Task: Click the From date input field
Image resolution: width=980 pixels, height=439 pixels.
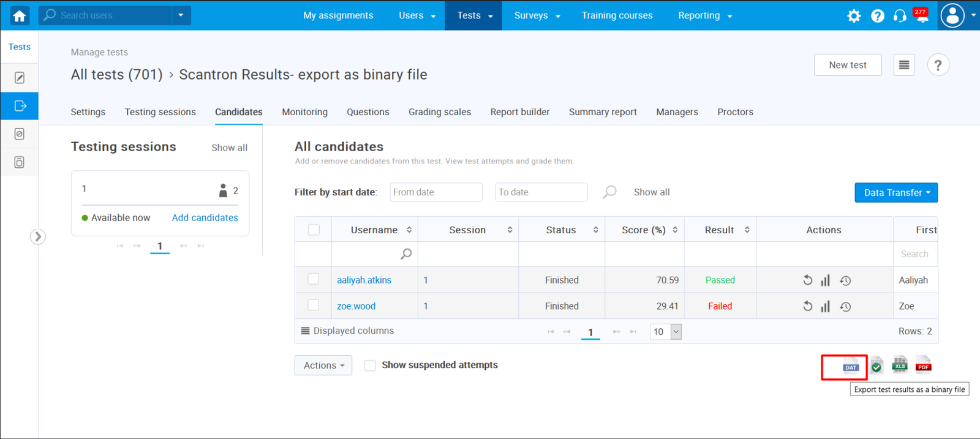Action: pos(435,192)
